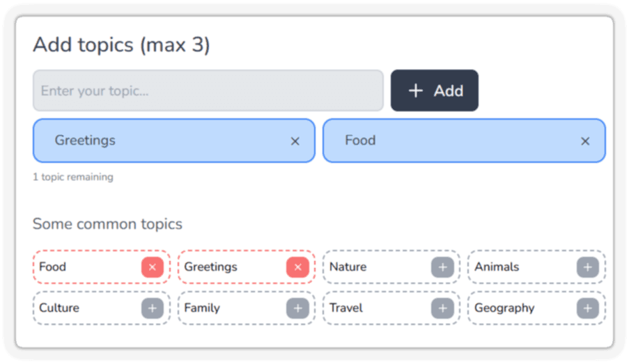
Task: Add Nature topic with plus icon
Action: coord(443,267)
